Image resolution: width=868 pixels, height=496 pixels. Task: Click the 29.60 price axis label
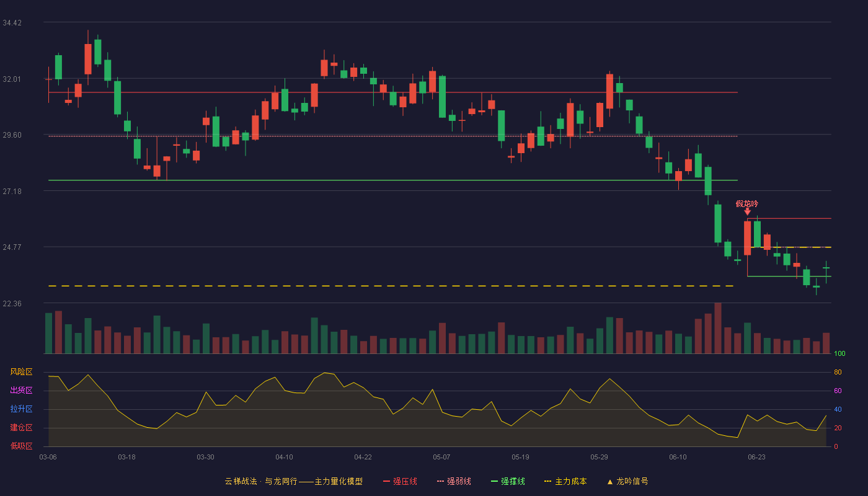12,135
